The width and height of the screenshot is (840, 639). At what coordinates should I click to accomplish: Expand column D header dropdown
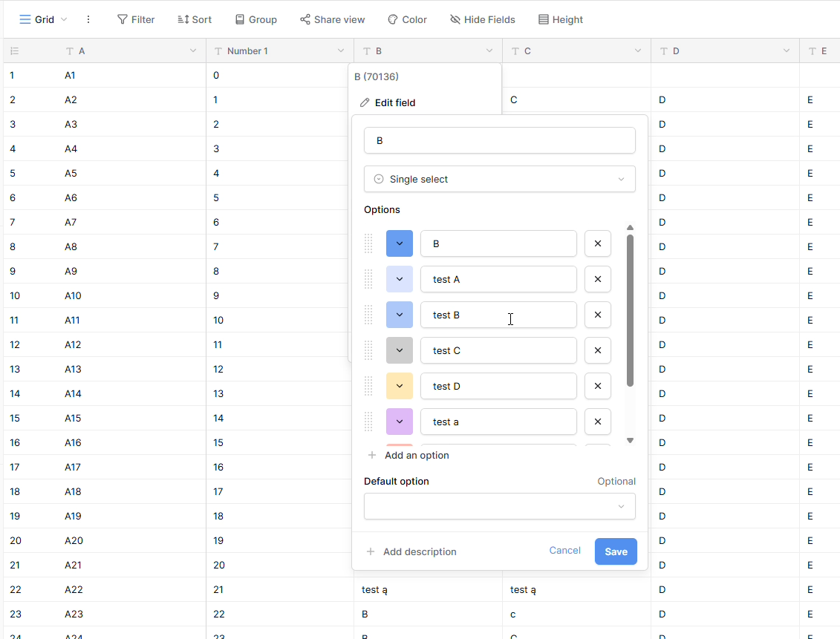pos(786,51)
